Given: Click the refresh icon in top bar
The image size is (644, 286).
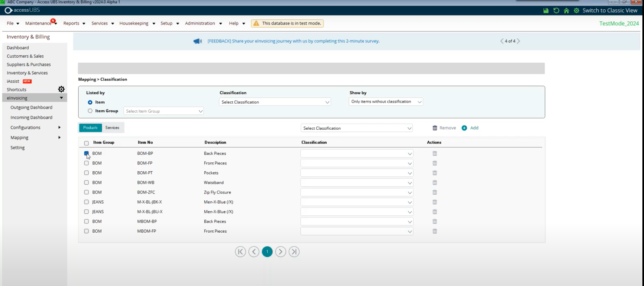Looking at the screenshot, I should point(556,11).
